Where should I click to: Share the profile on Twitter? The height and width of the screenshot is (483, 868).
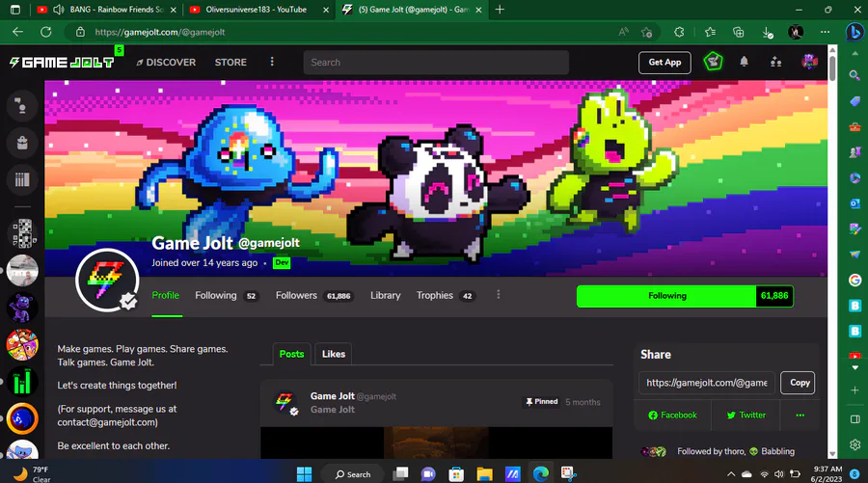click(746, 415)
